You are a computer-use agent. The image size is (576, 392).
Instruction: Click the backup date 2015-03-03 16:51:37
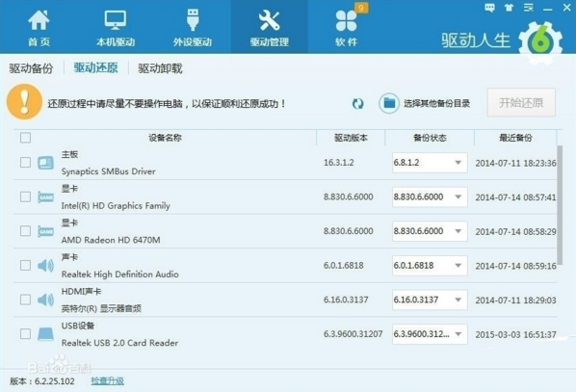pyautogui.click(x=515, y=334)
